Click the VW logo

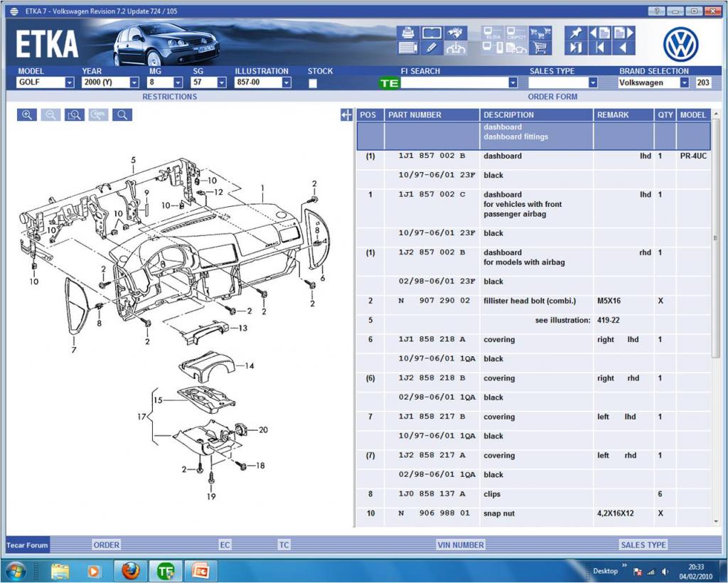(x=681, y=44)
